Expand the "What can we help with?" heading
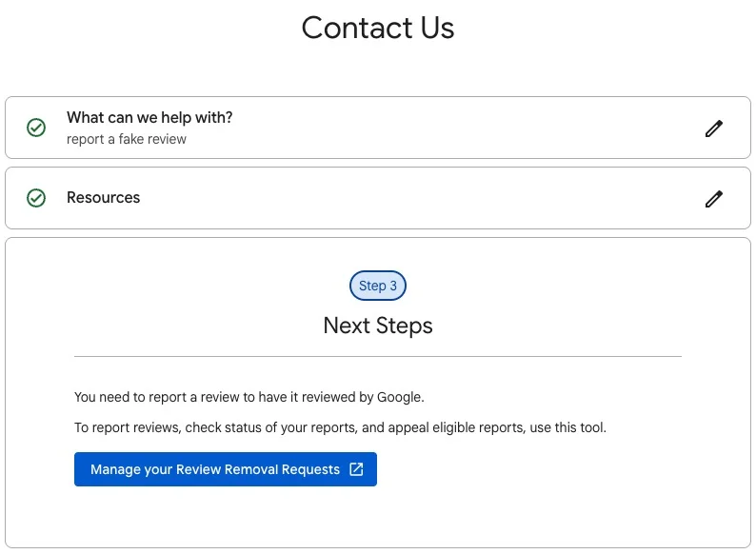The height and width of the screenshot is (554, 756). pyautogui.click(x=149, y=118)
